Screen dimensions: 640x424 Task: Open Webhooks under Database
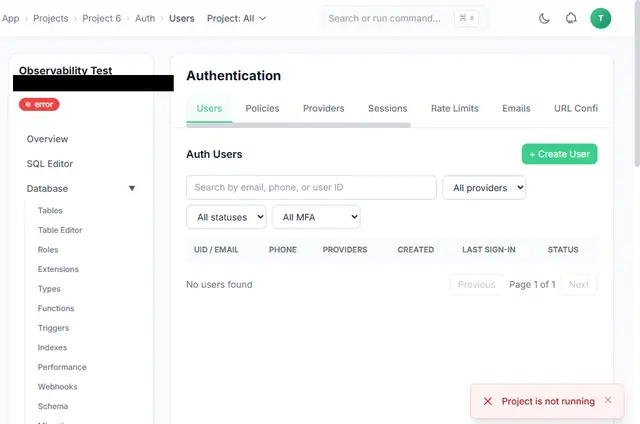(x=58, y=387)
